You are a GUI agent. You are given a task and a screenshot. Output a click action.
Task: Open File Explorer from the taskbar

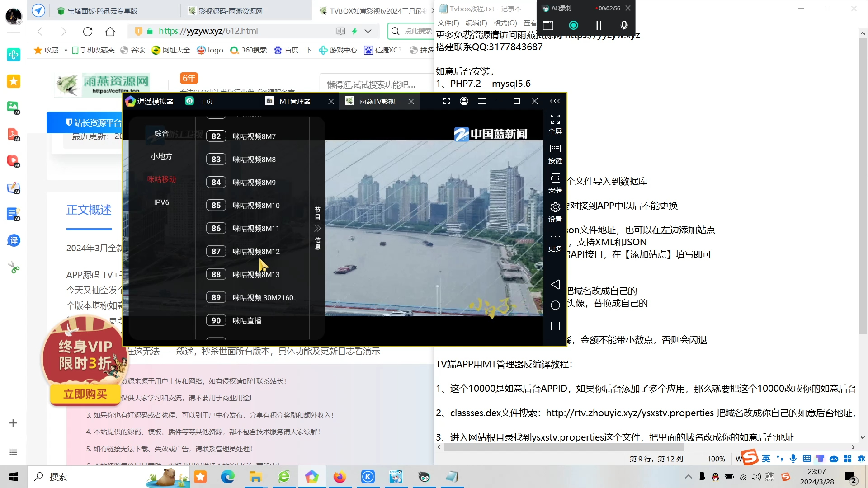[256, 477]
